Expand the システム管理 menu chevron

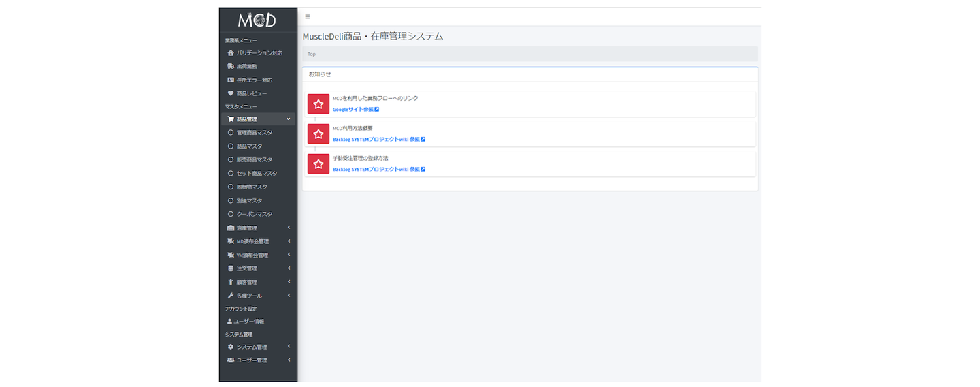[289, 347]
